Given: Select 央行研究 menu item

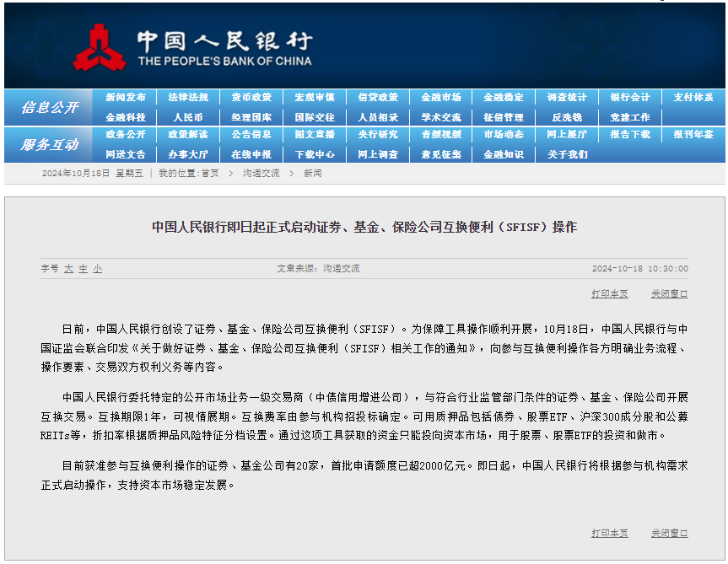Looking at the screenshot, I should [377, 135].
